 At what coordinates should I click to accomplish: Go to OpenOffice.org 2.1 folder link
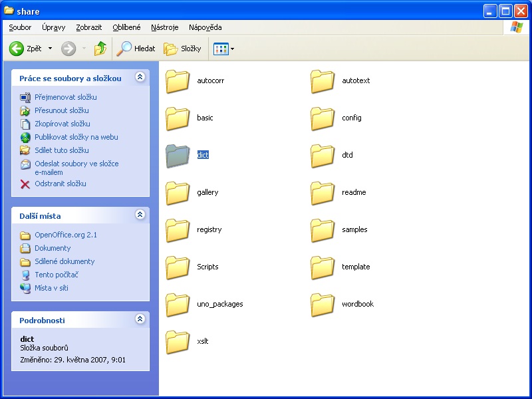tap(66, 235)
